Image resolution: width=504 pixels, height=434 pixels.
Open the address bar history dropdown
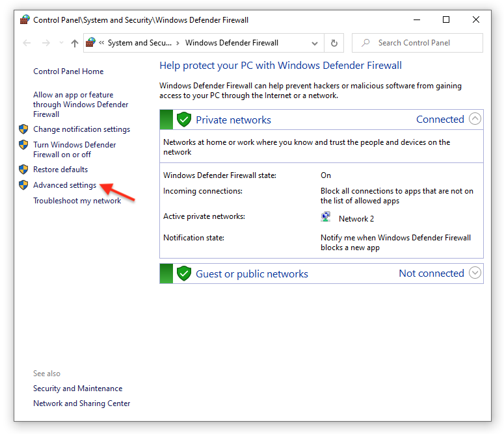315,44
